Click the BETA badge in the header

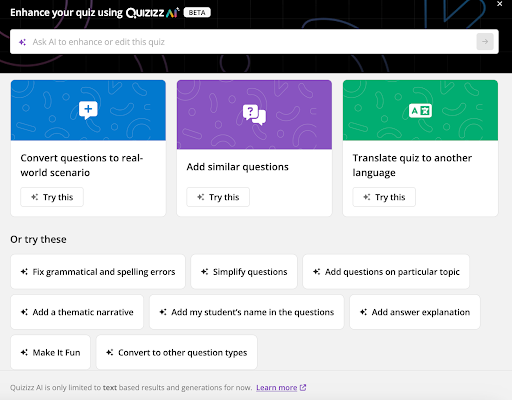[x=197, y=13]
